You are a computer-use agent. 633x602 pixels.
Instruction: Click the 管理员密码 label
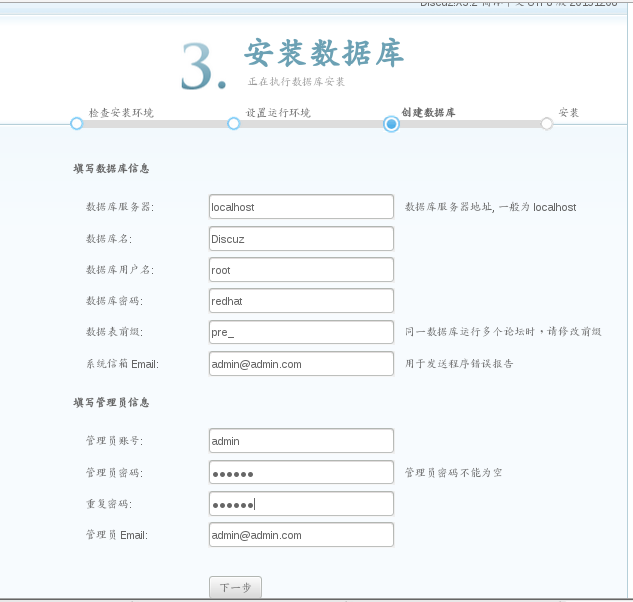(115, 472)
